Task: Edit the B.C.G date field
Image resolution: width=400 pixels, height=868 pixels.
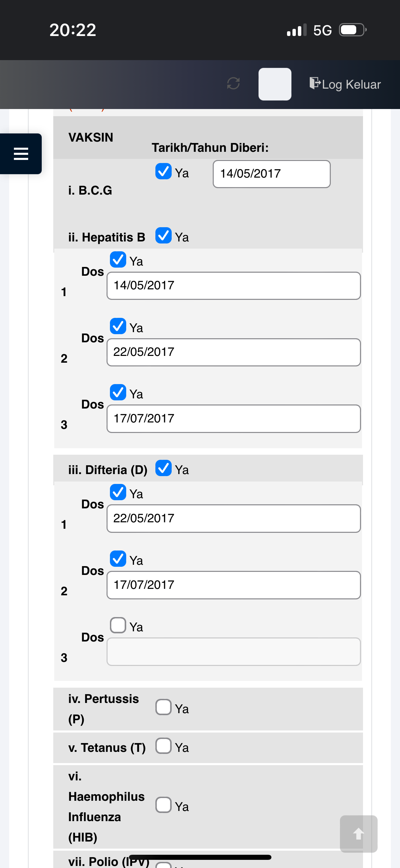Action: coord(272,174)
